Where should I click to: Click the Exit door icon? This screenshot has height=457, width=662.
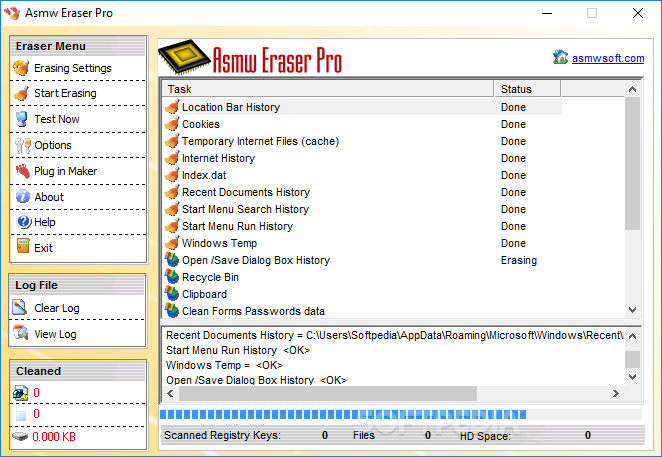click(23, 246)
